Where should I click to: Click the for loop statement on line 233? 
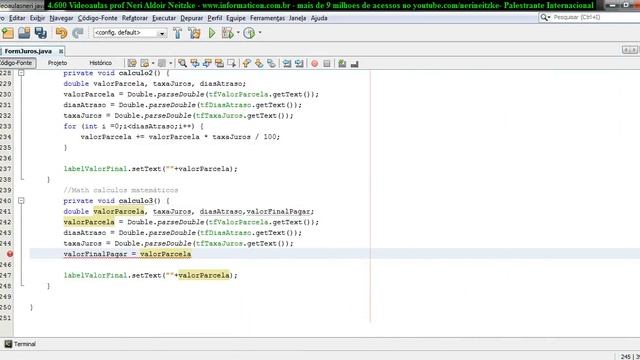click(x=133, y=126)
